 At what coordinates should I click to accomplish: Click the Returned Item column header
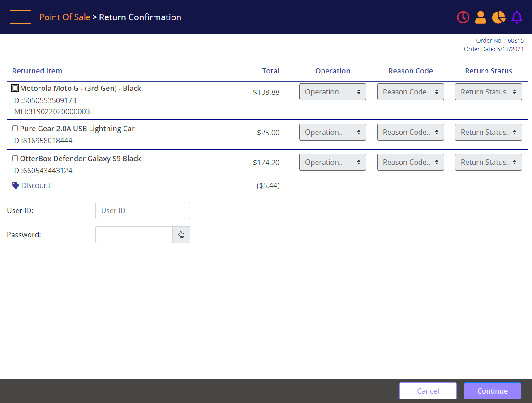pyautogui.click(x=37, y=71)
